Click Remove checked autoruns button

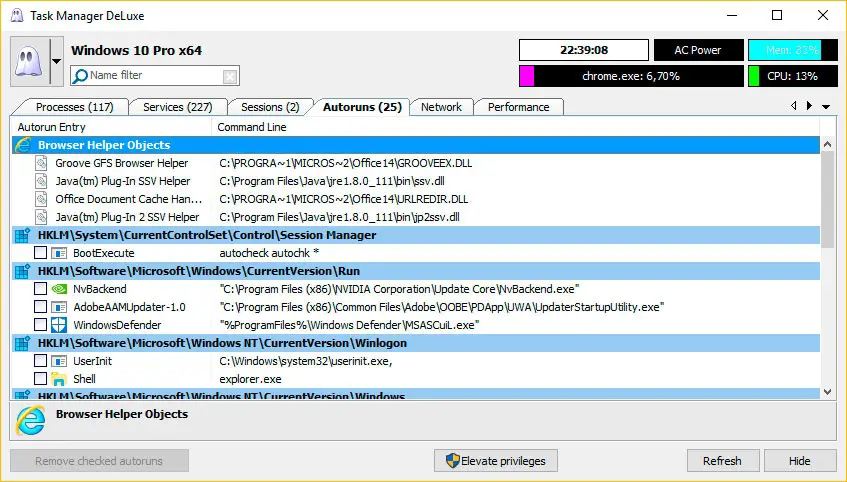coord(99,461)
